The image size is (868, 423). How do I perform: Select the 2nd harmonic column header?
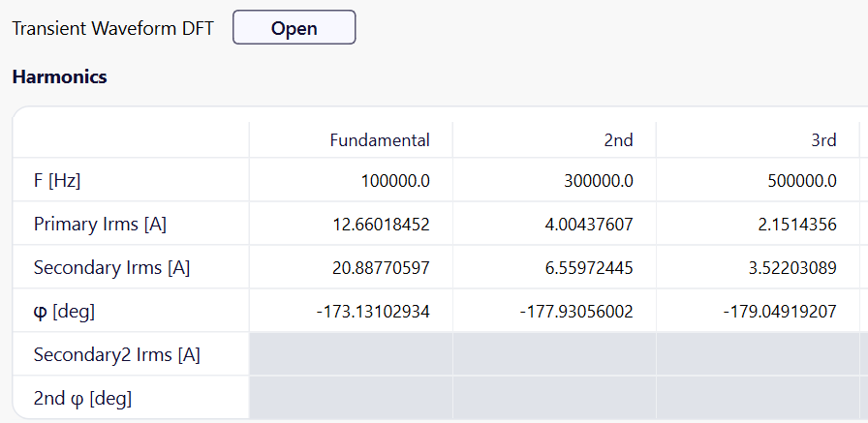(618, 140)
